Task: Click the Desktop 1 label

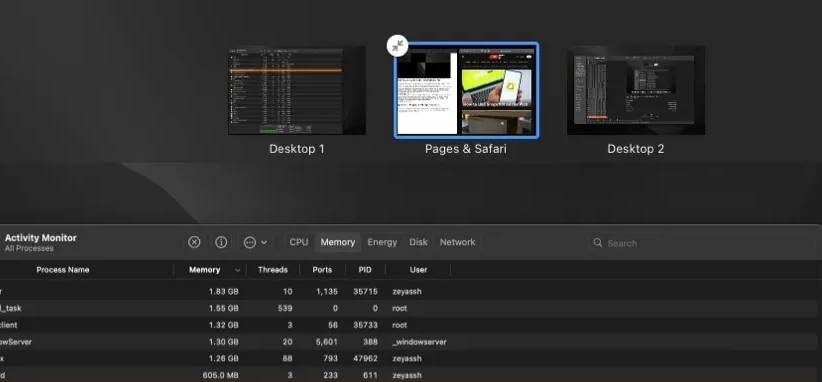Action: [x=297, y=149]
